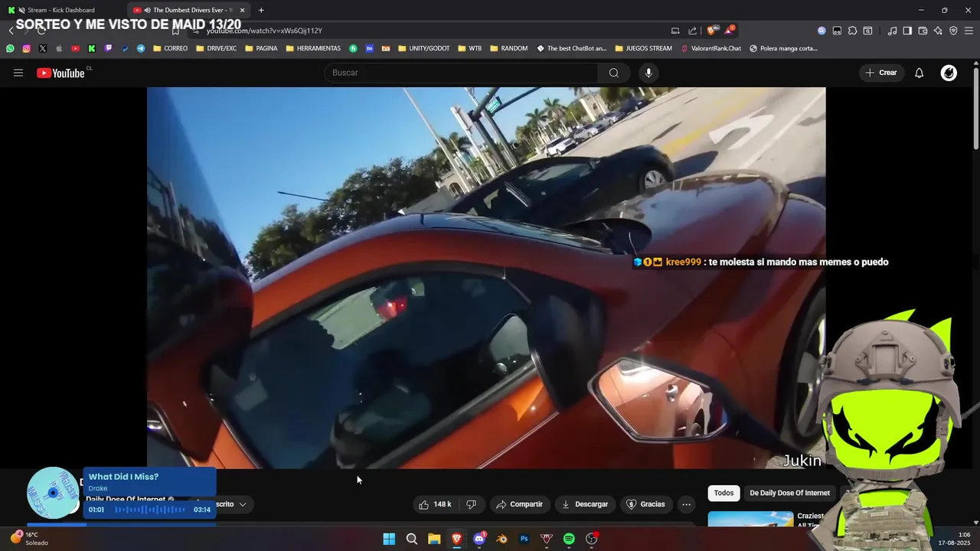980x551 pixels.
Task: Open the UNITY/GODOT bookmarks folder
Action: 423,48
